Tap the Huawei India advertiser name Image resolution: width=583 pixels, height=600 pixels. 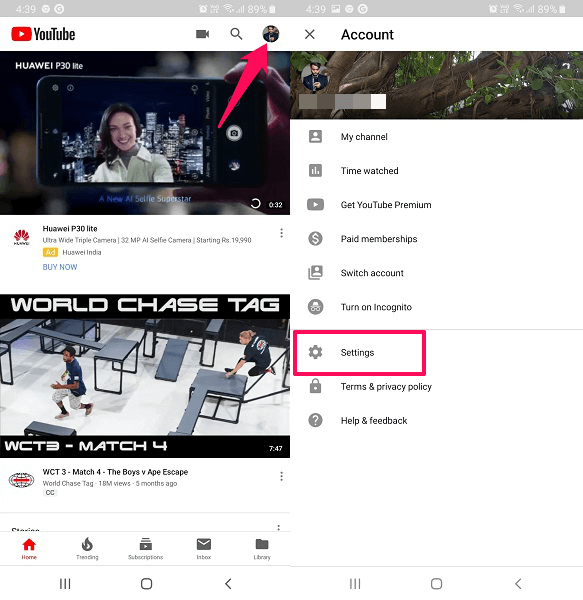82,252
